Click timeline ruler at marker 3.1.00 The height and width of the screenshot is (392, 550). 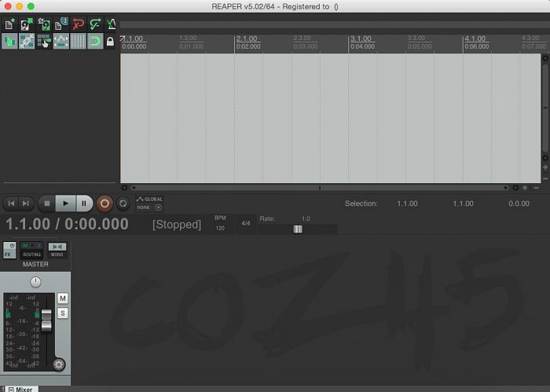point(360,38)
